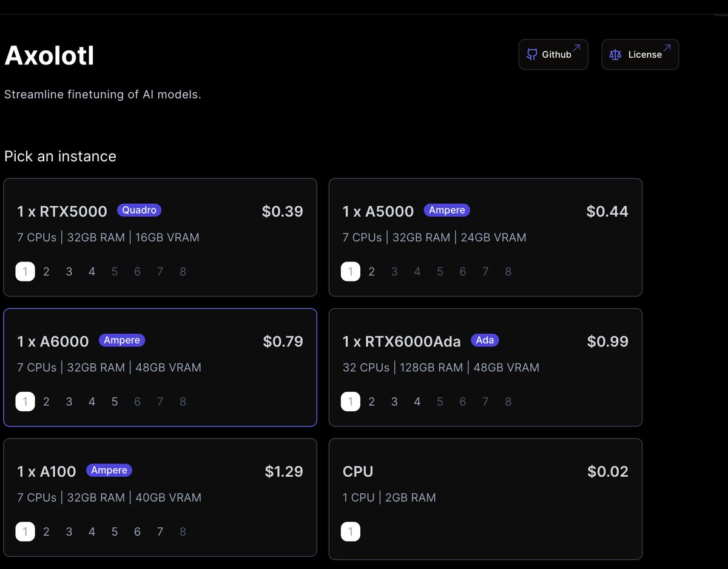Choose the 1 x A5000 instance card
The width and height of the screenshot is (728, 569).
pos(485,237)
